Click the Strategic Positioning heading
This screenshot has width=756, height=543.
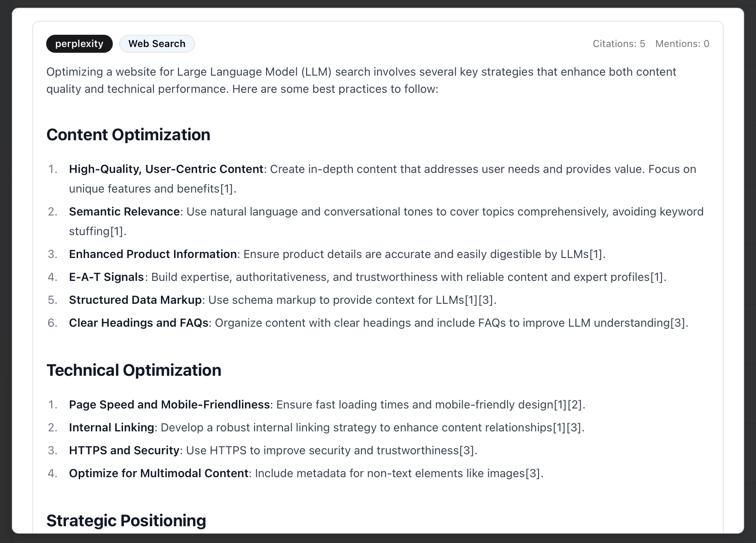[x=126, y=521]
